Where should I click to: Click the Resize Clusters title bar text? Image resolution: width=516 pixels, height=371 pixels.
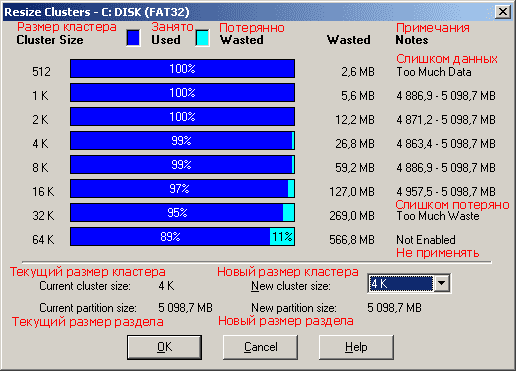[97, 12]
